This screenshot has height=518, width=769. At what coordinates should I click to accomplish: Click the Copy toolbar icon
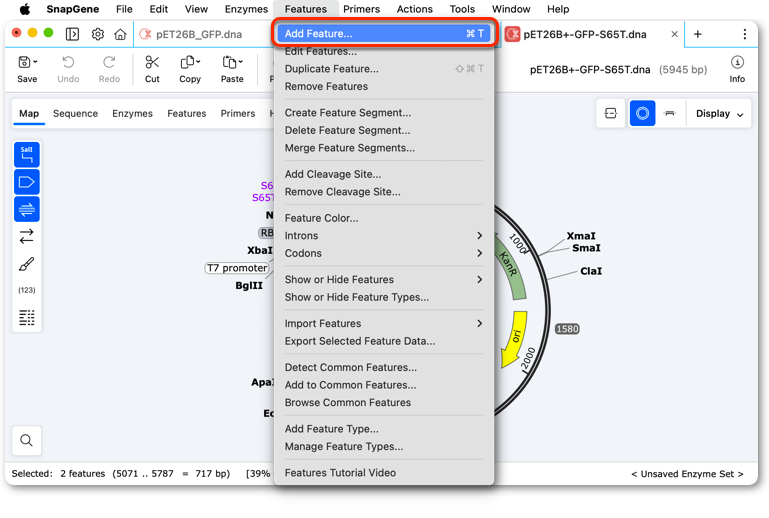coord(187,62)
